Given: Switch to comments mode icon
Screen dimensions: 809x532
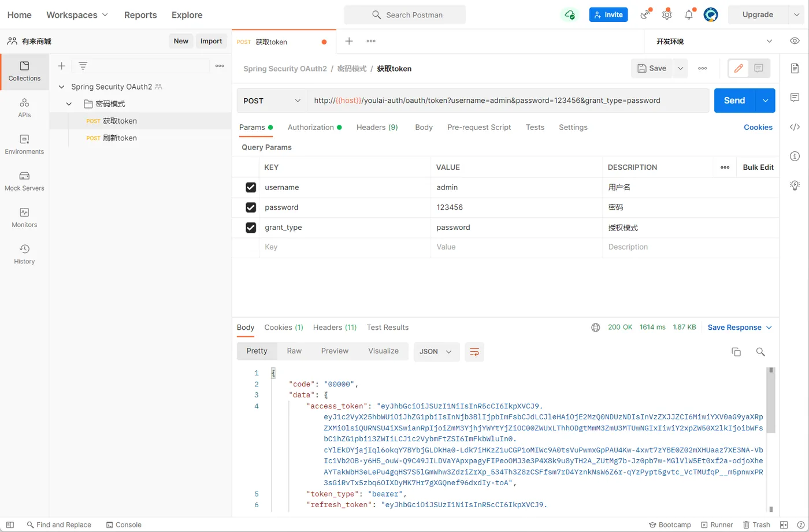Looking at the screenshot, I should pos(759,68).
